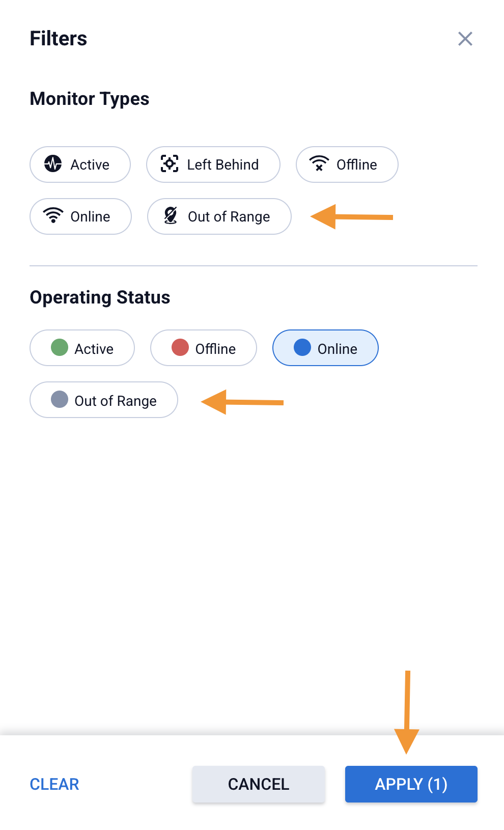504x830 pixels.
Task: Select the Online monitor type chip label
Action: click(90, 217)
